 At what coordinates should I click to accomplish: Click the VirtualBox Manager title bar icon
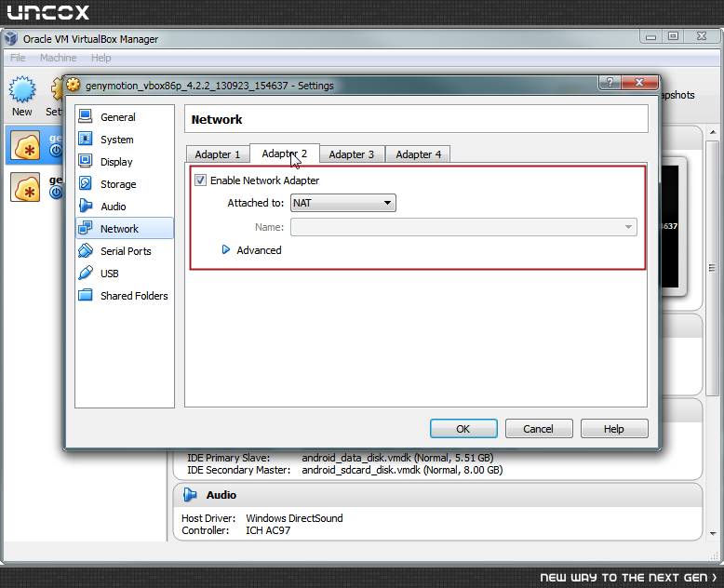(x=11, y=39)
